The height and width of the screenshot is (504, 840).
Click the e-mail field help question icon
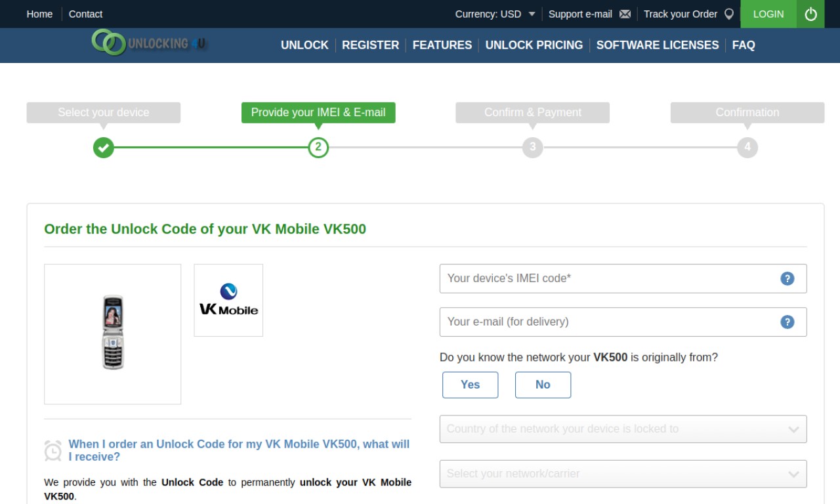tap(787, 322)
